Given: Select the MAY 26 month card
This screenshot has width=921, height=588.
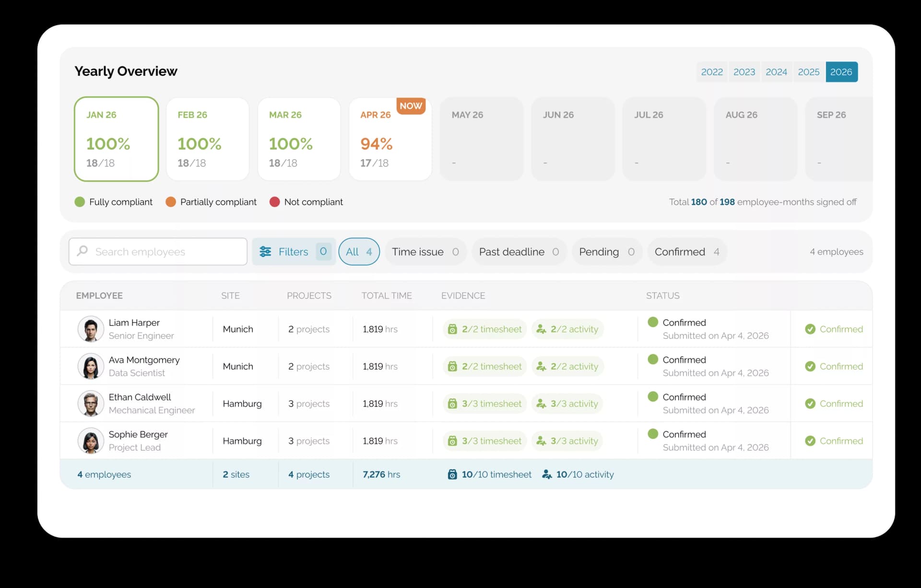Looking at the screenshot, I should point(482,139).
